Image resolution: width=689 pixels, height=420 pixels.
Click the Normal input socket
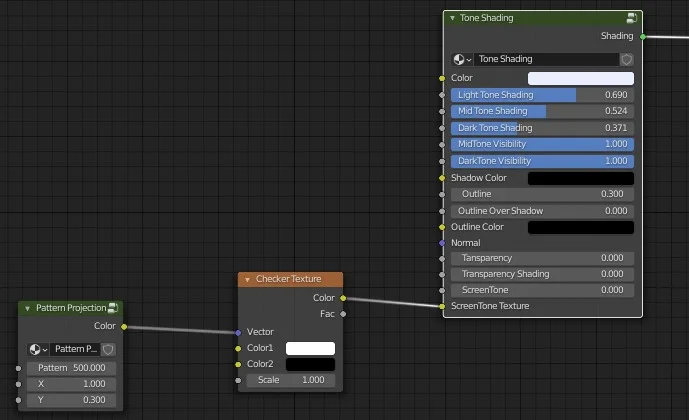coord(442,243)
